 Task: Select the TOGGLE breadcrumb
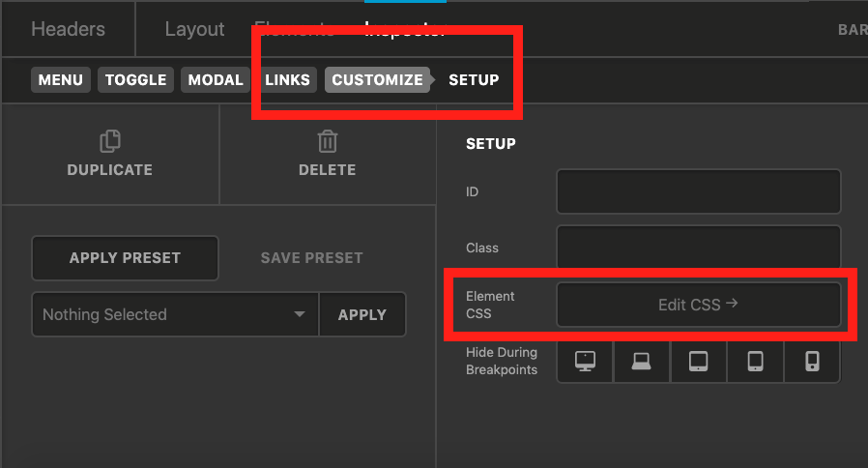(135, 79)
